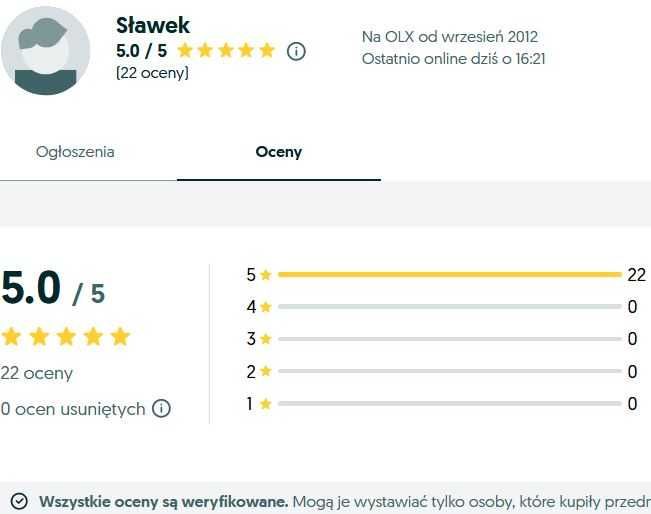Viewport: 651px width, 514px height.
Task: Click the 4-star rating bar
Action: click(x=450, y=307)
